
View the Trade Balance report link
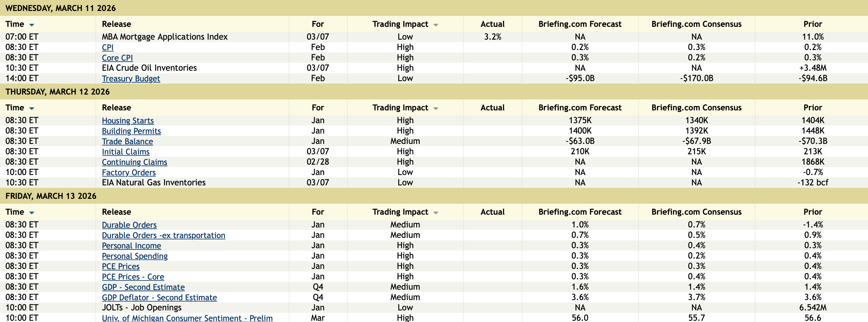(x=127, y=141)
